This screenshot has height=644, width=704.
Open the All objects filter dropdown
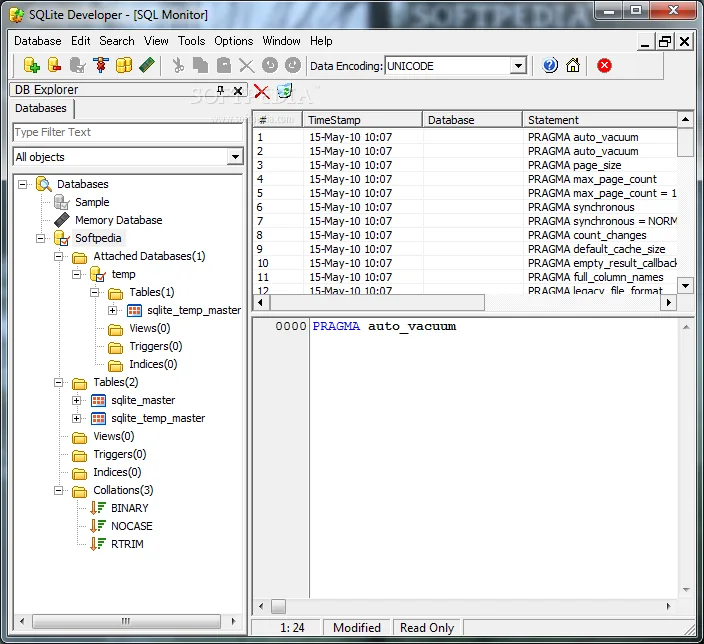coord(235,157)
